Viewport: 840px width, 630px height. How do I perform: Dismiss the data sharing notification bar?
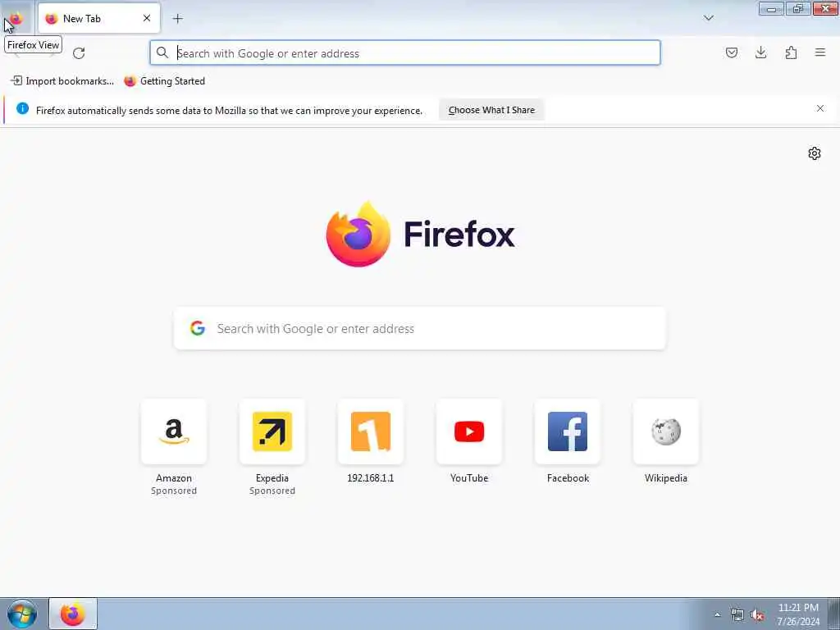point(820,108)
